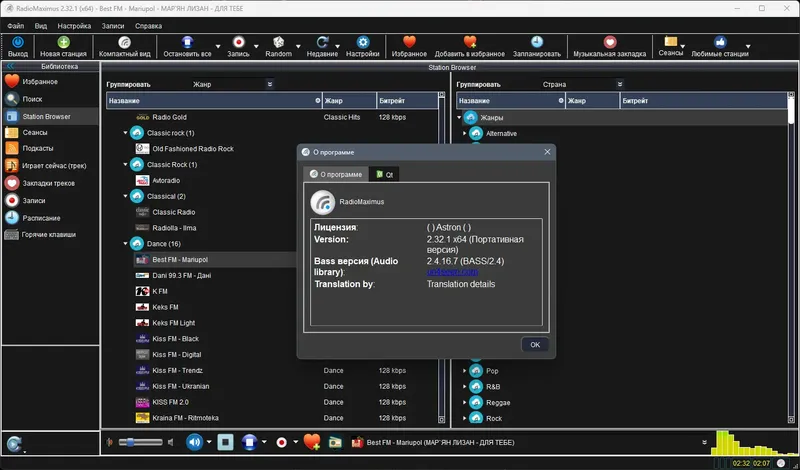Click heart-plus add favorite in player bar

pos(312,442)
